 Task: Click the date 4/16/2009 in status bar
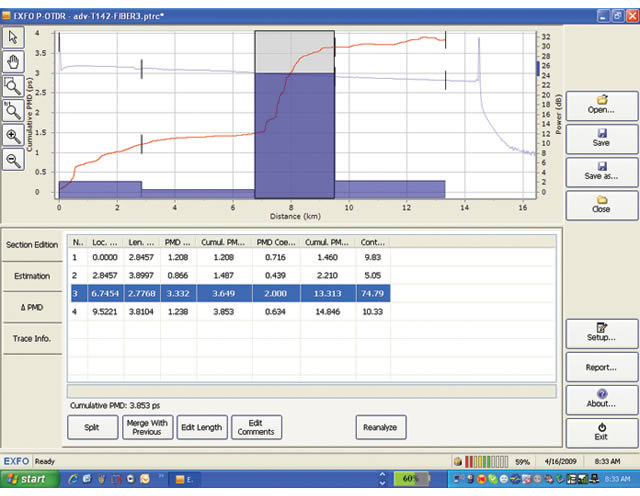[x=560, y=462]
